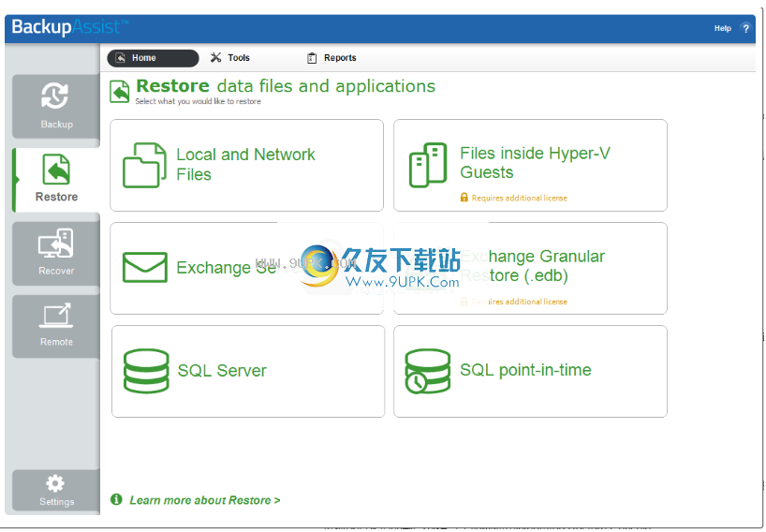Choose SQL Server restore option

(248, 371)
